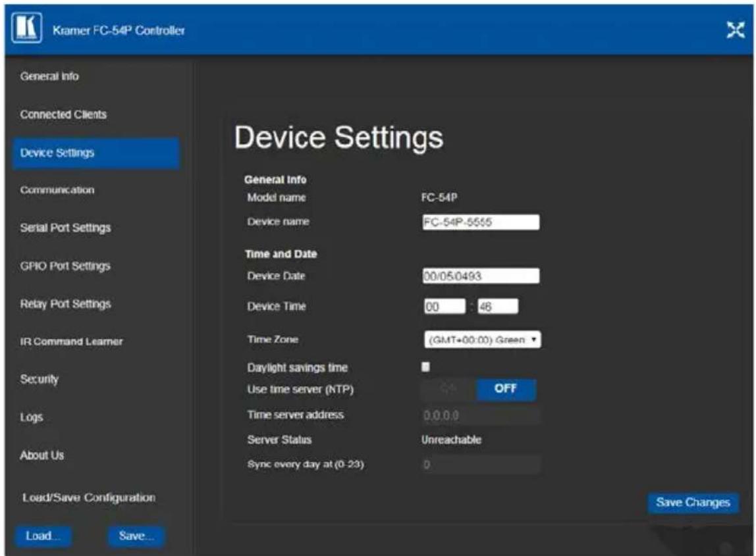
Task: Click the Device Settings page heading
Action: pyautogui.click(x=338, y=138)
